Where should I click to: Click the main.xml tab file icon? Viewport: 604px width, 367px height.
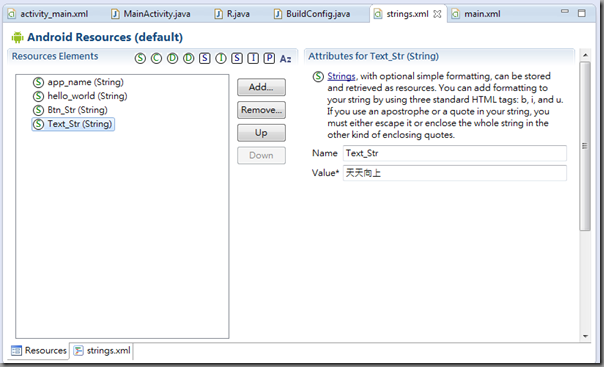click(456, 14)
